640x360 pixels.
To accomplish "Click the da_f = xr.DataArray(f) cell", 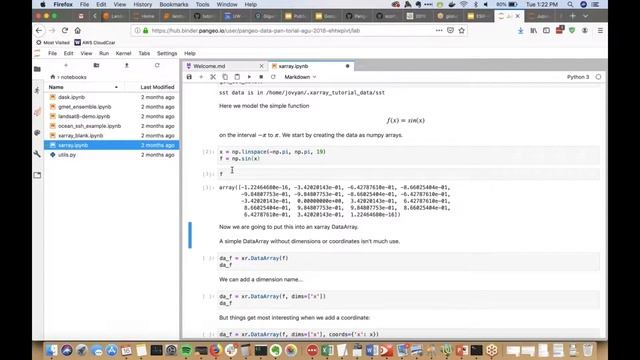I will tap(409, 262).
